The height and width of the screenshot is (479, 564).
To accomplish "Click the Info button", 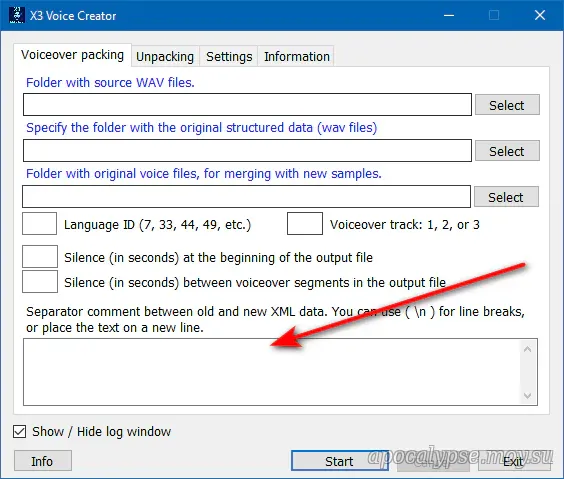I will 43,461.
